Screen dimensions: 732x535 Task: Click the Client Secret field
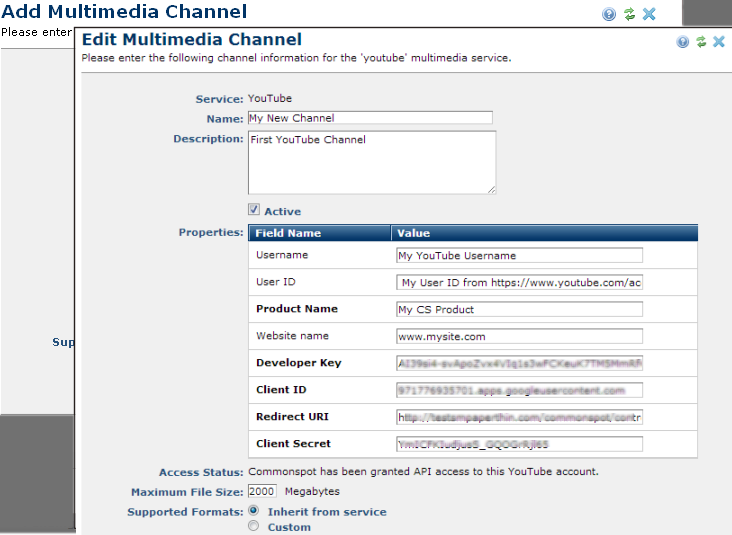519,444
